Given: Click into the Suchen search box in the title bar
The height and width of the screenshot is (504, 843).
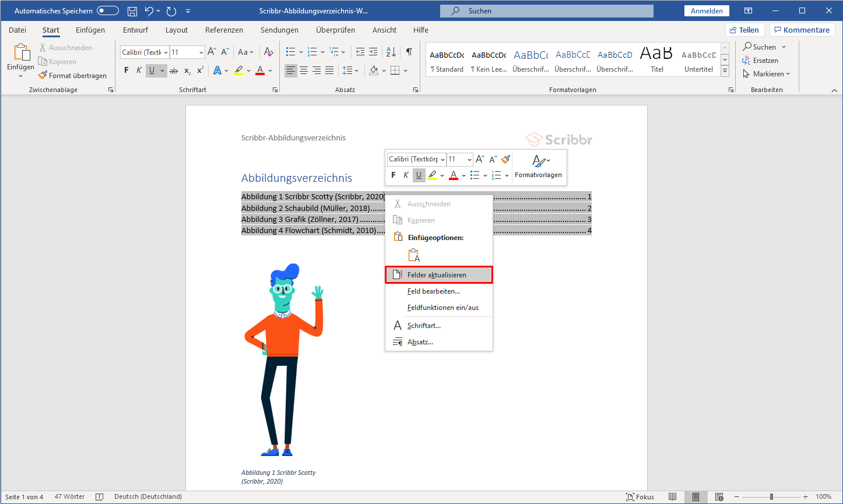Looking at the screenshot, I should pyautogui.click(x=547, y=11).
